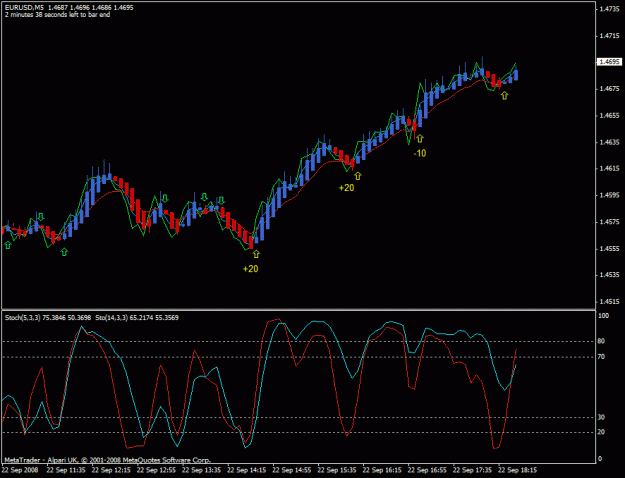The width and height of the screenshot is (625, 478).
Task: Click the stochastic level 20 label
Action: click(x=601, y=433)
